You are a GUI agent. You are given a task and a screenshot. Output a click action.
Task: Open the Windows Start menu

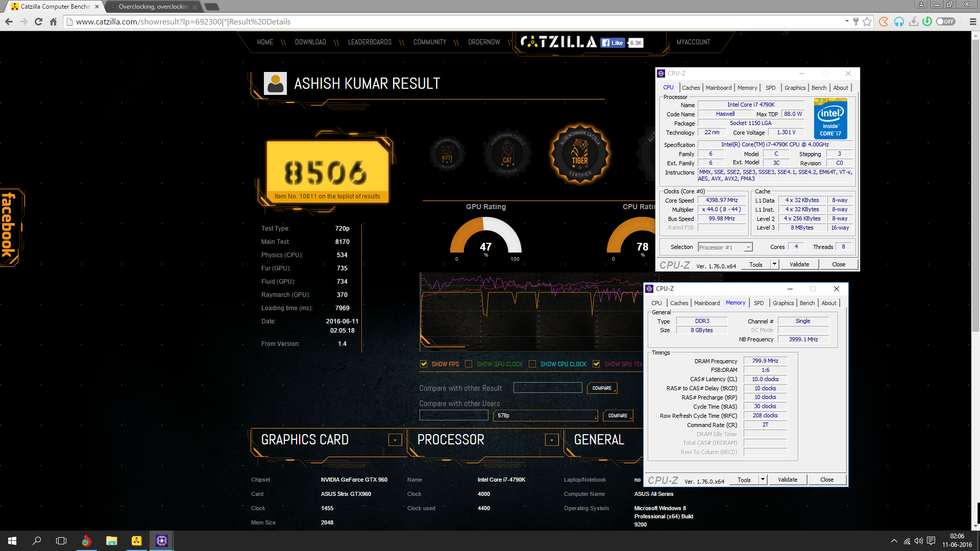pyautogui.click(x=12, y=541)
